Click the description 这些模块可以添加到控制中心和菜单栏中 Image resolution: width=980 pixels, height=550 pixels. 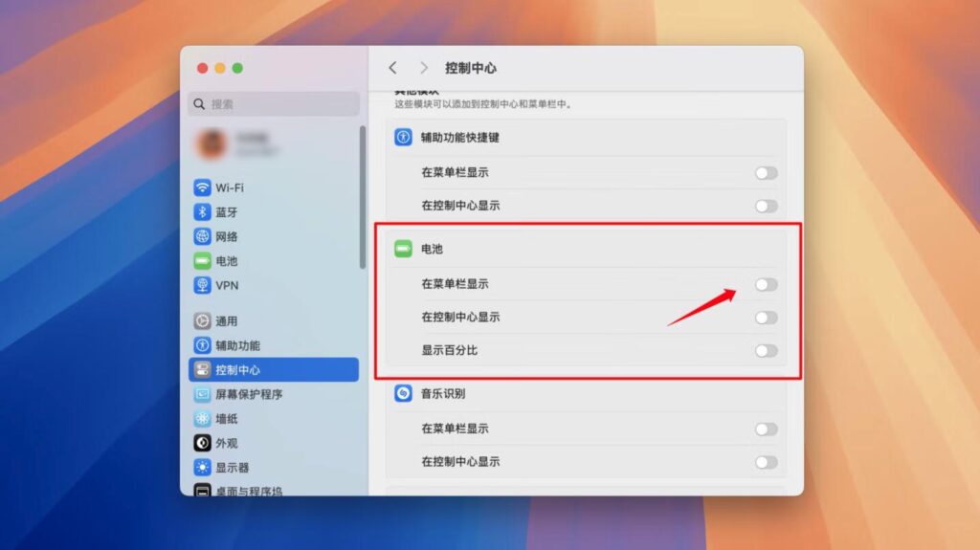tap(483, 104)
